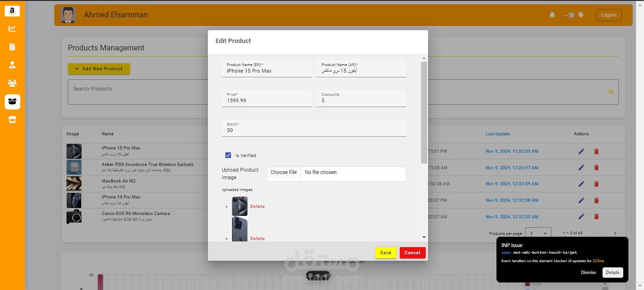Delete the first uploaded image
The width and height of the screenshot is (644, 290).
(x=257, y=207)
